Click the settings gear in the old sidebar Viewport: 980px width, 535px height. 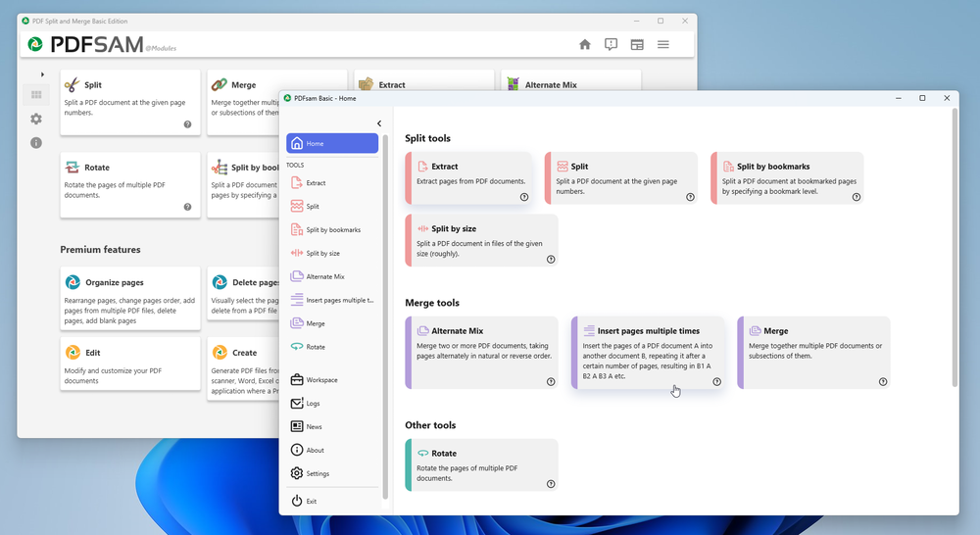36,119
